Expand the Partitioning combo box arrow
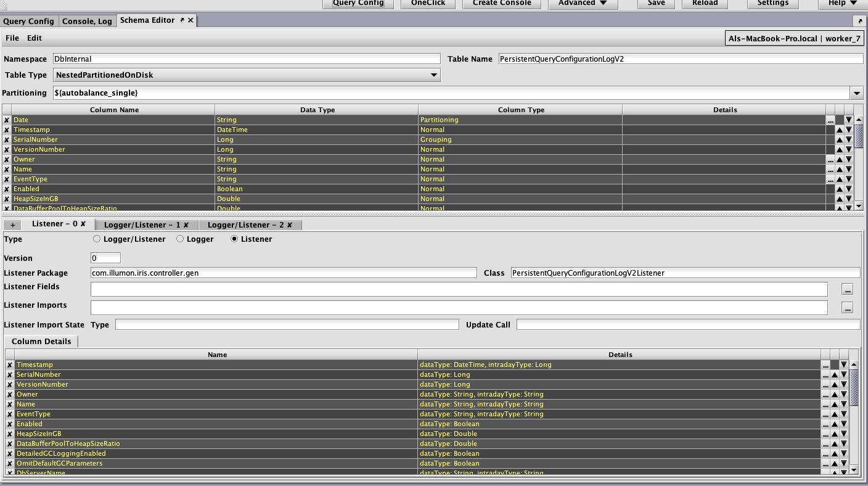The height and width of the screenshot is (486, 868). coord(856,93)
